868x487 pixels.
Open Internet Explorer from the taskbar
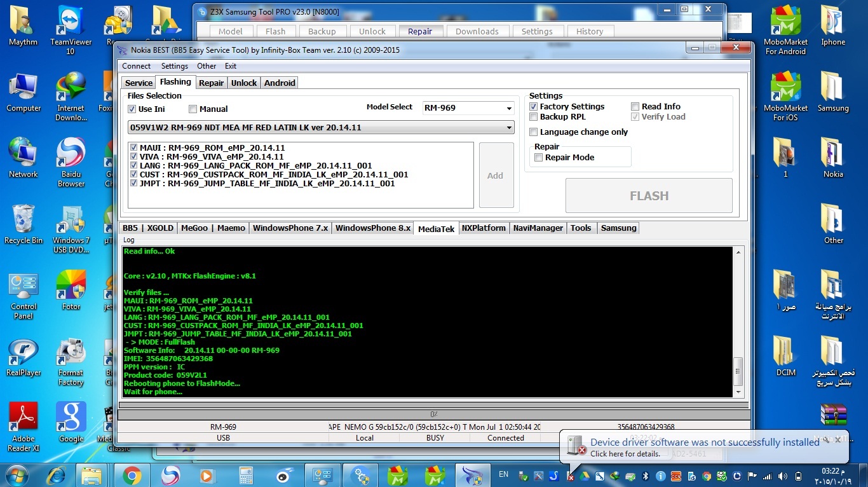pos(56,476)
